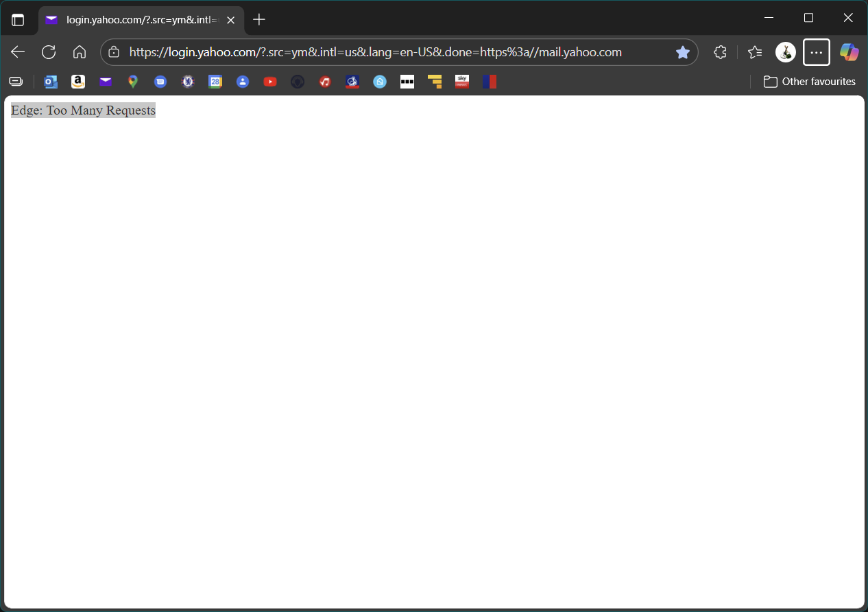Open the browser profile avatar
The image size is (868, 612).
pyautogui.click(x=786, y=52)
